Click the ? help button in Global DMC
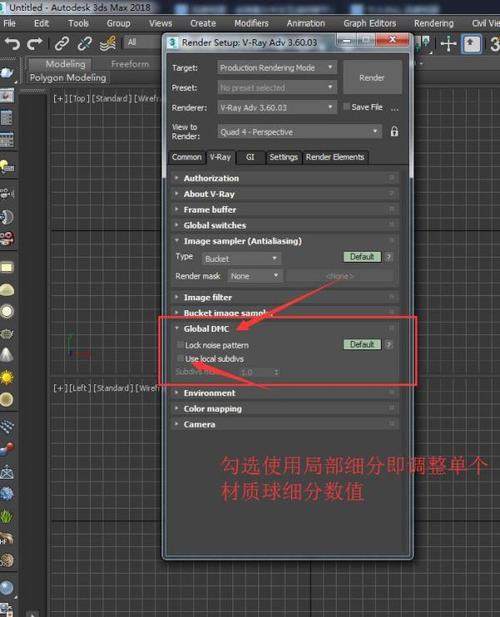500x617 pixels. [389, 344]
